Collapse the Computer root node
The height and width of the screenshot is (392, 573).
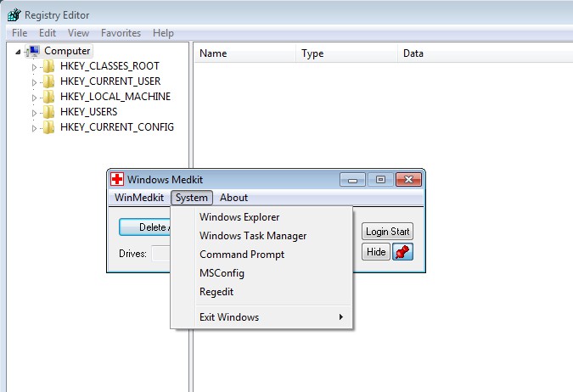pyautogui.click(x=18, y=53)
